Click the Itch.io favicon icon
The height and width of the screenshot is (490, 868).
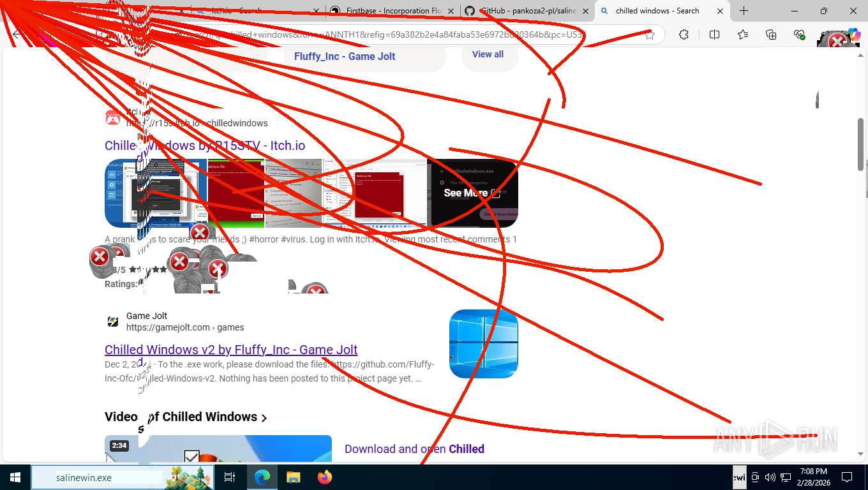click(x=113, y=117)
